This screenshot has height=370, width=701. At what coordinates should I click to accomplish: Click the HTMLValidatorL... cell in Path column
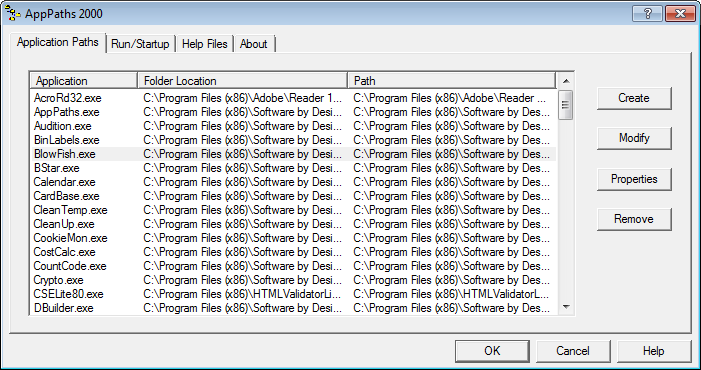click(x=452, y=294)
